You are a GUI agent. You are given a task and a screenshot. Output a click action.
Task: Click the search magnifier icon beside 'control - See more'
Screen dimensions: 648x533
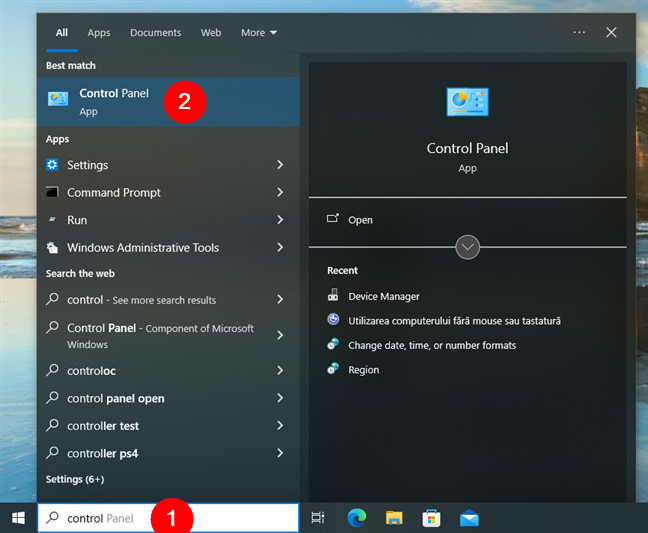coord(52,299)
